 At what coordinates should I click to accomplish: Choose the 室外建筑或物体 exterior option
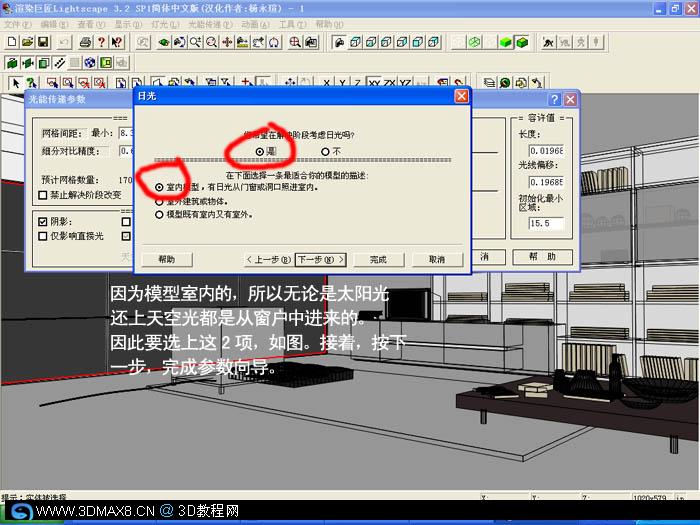pyautogui.click(x=159, y=202)
